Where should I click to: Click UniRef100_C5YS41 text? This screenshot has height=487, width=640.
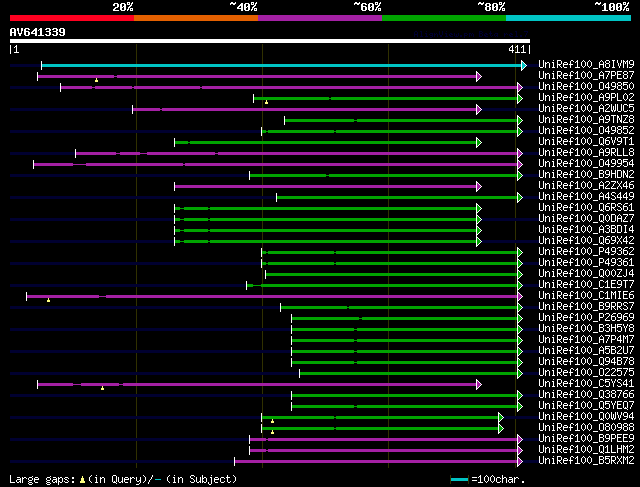pos(586,384)
